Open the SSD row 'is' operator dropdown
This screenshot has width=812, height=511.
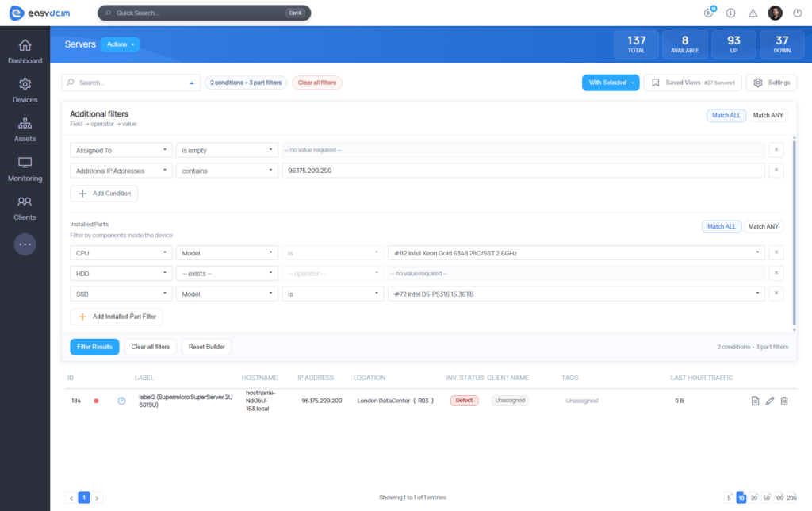click(332, 294)
